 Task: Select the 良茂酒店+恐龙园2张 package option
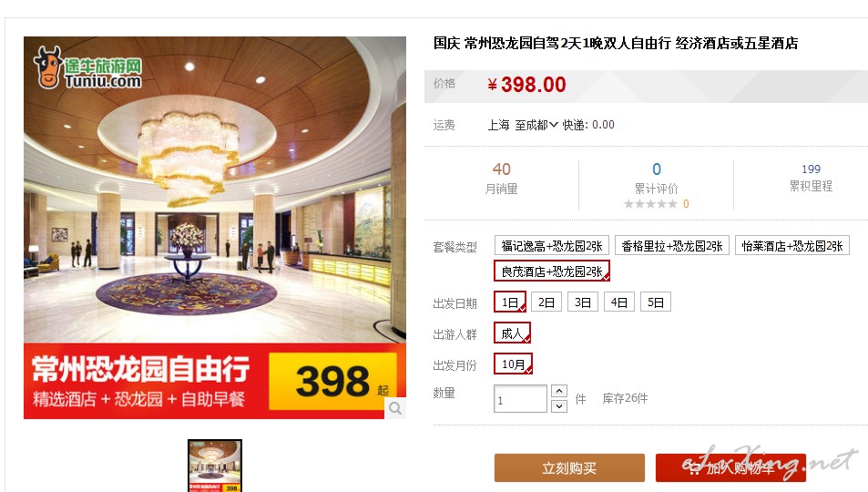click(552, 271)
